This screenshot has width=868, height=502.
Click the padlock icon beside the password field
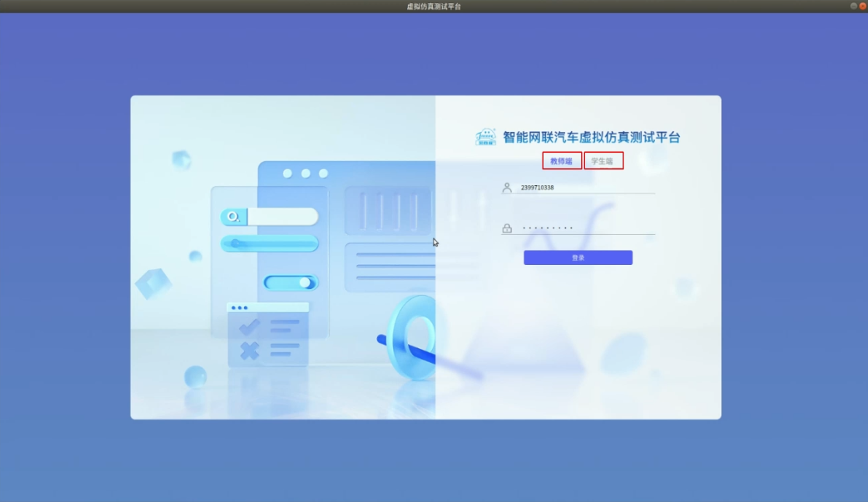(x=507, y=229)
